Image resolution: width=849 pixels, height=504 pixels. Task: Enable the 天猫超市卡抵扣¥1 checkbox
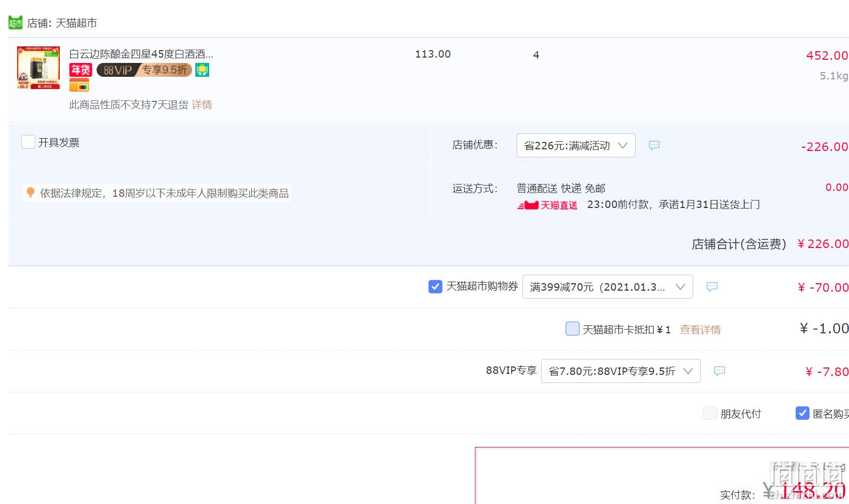tap(573, 329)
